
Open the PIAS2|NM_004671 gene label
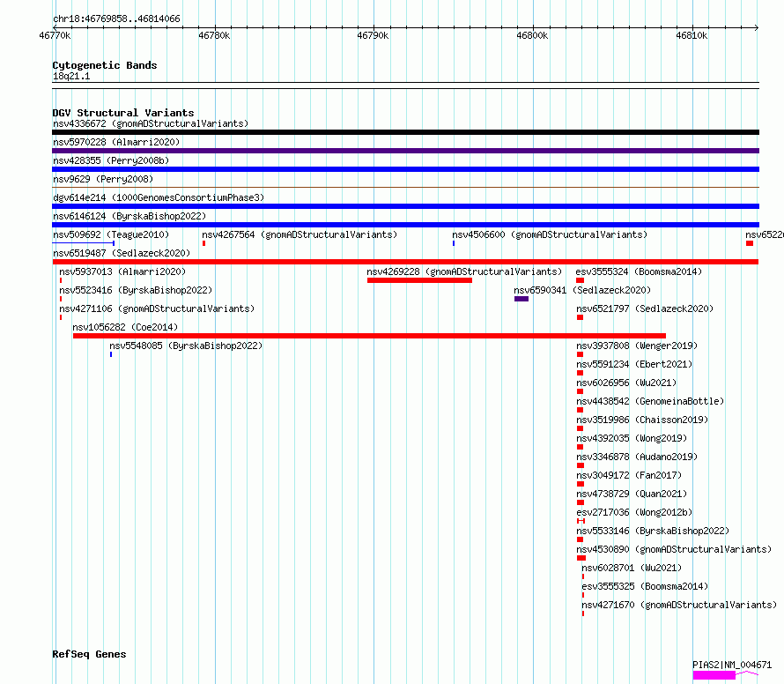point(732,665)
